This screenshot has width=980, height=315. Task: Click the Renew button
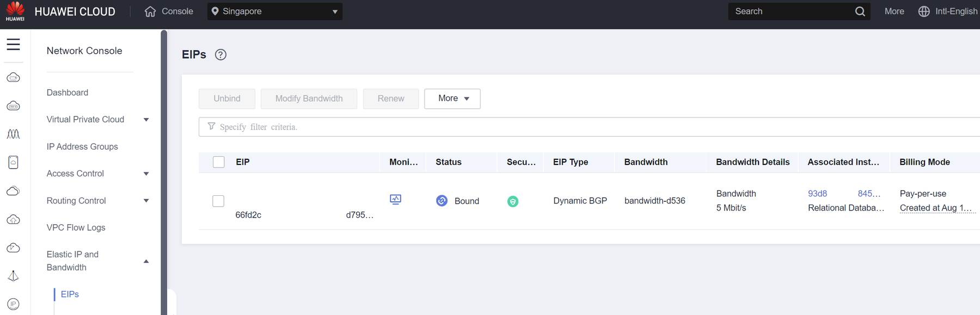tap(391, 98)
